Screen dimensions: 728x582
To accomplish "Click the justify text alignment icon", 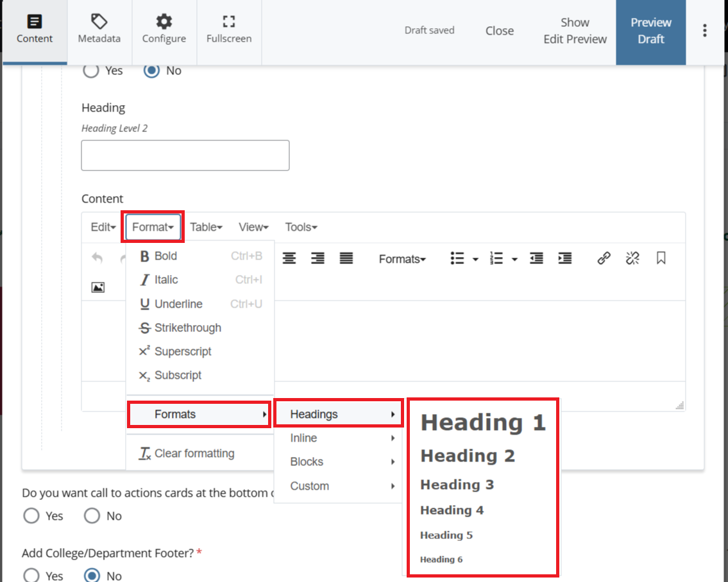I will (x=346, y=258).
